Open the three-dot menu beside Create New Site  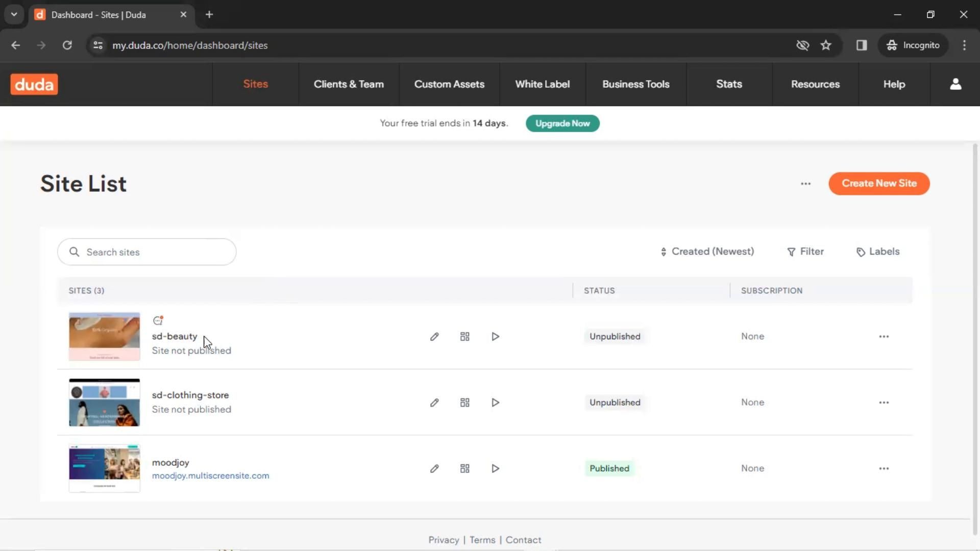pos(805,184)
